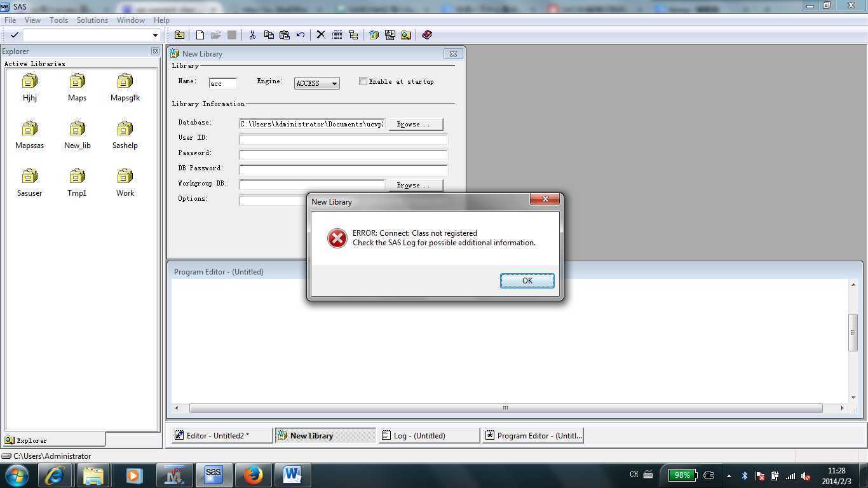Click the User ID input field

coord(343,139)
